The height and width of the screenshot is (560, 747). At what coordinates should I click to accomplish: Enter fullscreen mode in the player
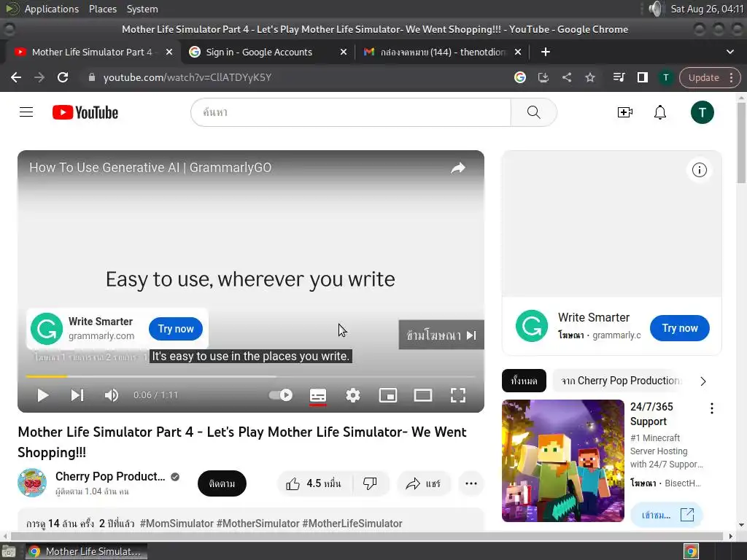[458, 395]
